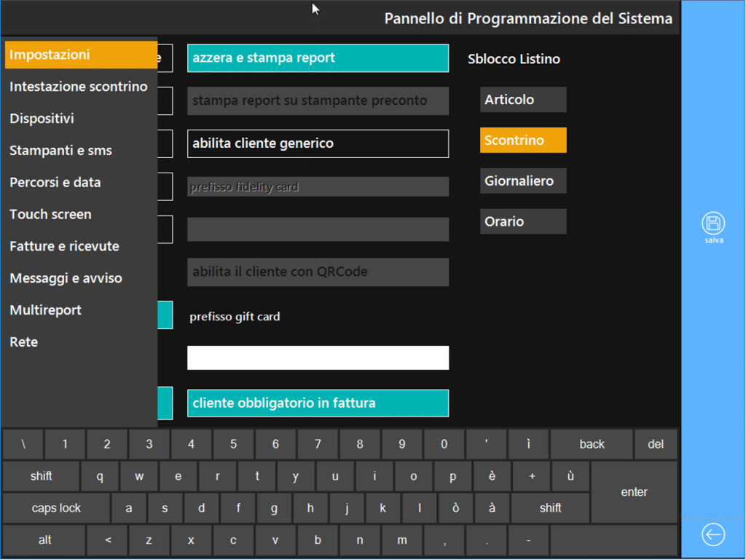Tap the q key
This screenshot has height=560, width=746.
click(x=100, y=476)
